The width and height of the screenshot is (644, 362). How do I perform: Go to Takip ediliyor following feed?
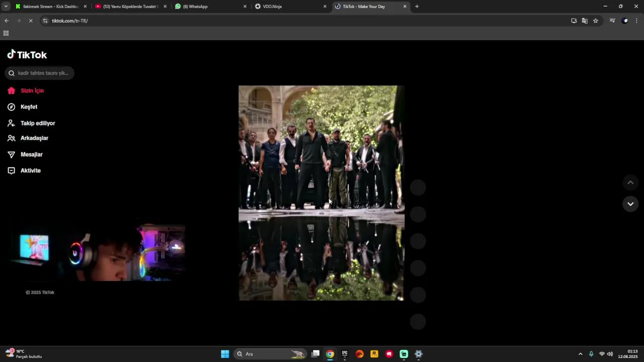coord(31,123)
